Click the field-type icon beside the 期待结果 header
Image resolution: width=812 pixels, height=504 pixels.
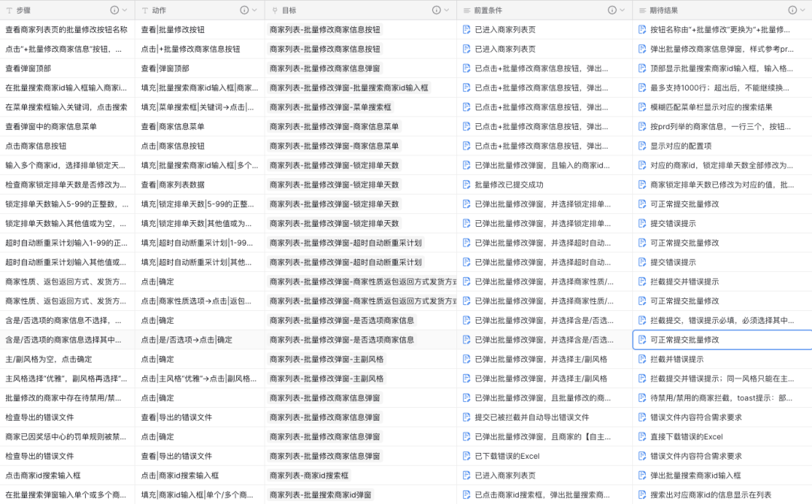point(642,11)
